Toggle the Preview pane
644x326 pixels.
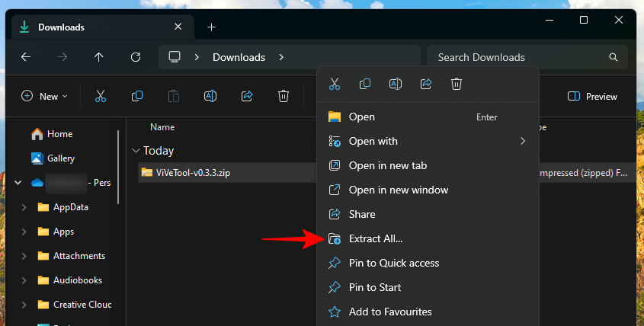pos(592,97)
